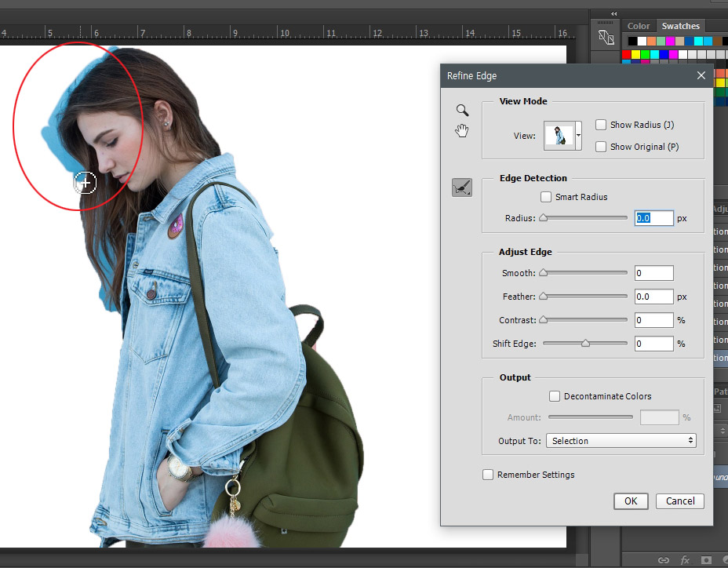Pick the pure green swatch in second row

pos(646,55)
